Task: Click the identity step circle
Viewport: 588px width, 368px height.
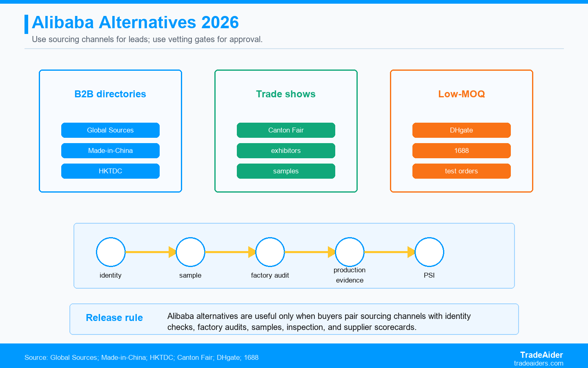Action: [111, 252]
